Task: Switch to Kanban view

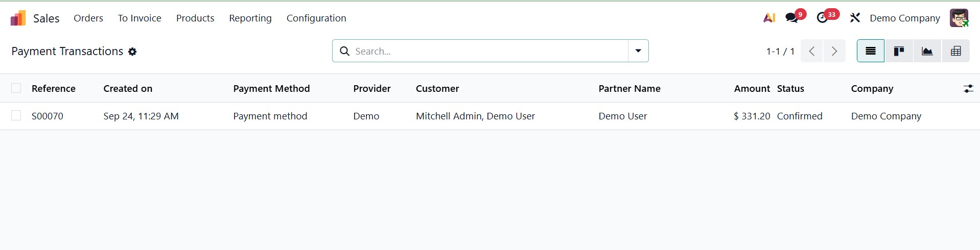Action: 899,51
